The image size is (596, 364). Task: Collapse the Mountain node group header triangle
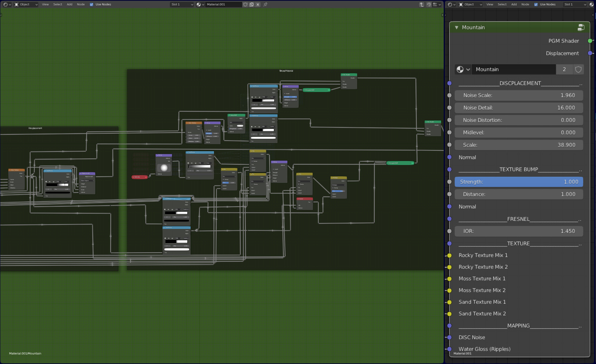tap(456, 27)
